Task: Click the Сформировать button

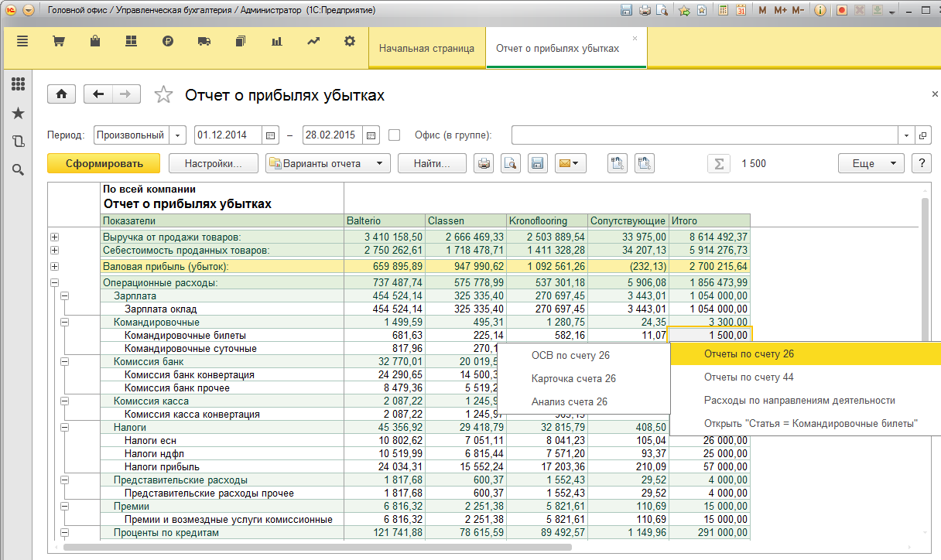Action: (x=104, y=163)
